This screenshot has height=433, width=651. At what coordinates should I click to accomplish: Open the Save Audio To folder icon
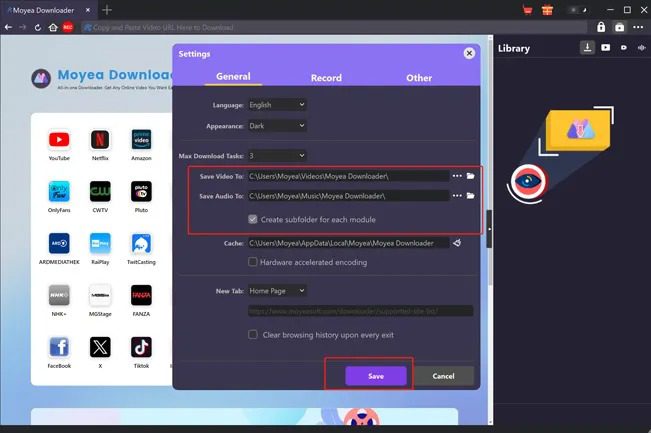(x=471, y=196)
